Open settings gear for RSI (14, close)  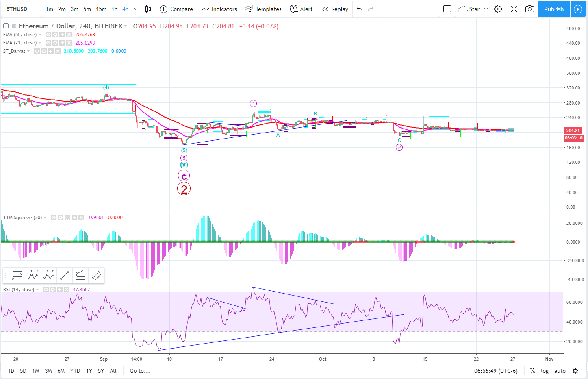pos(53,290)
